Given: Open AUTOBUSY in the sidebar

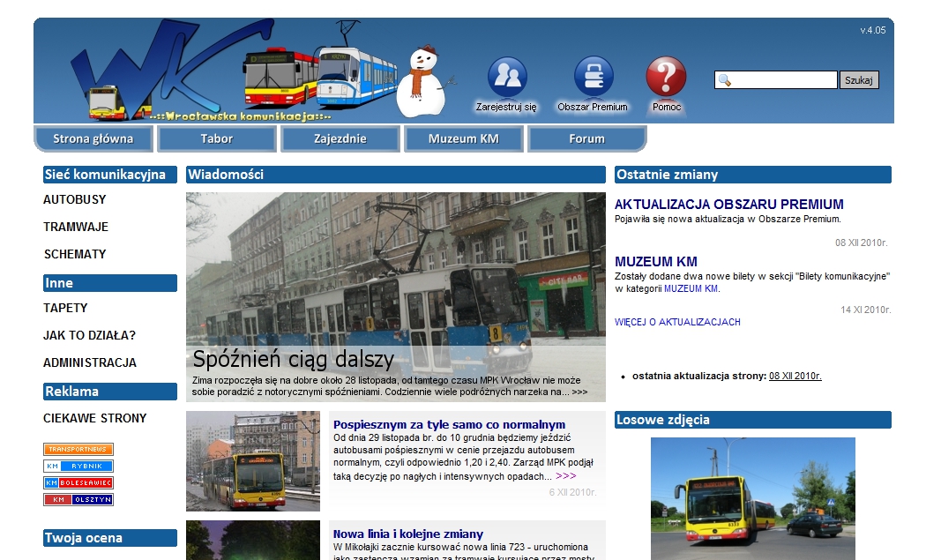Looking at the screenshot, I should pyautogui.click(x=75, y=199).
